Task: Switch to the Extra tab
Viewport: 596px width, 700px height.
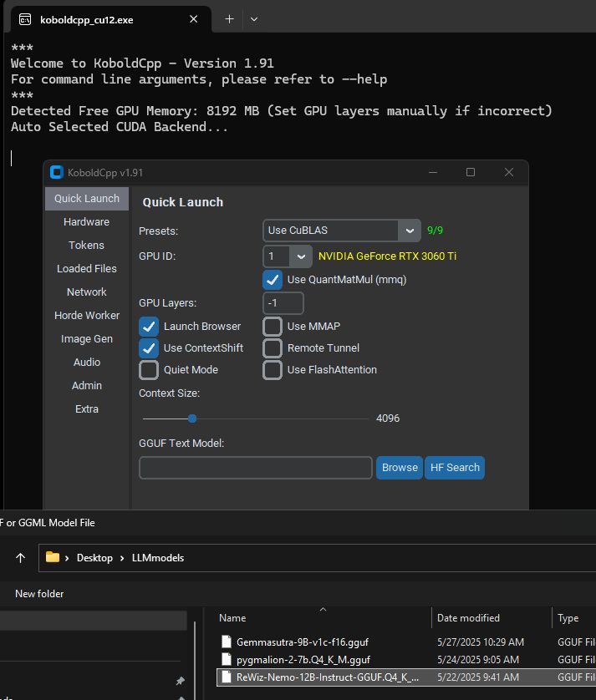Action: point(87,409)
